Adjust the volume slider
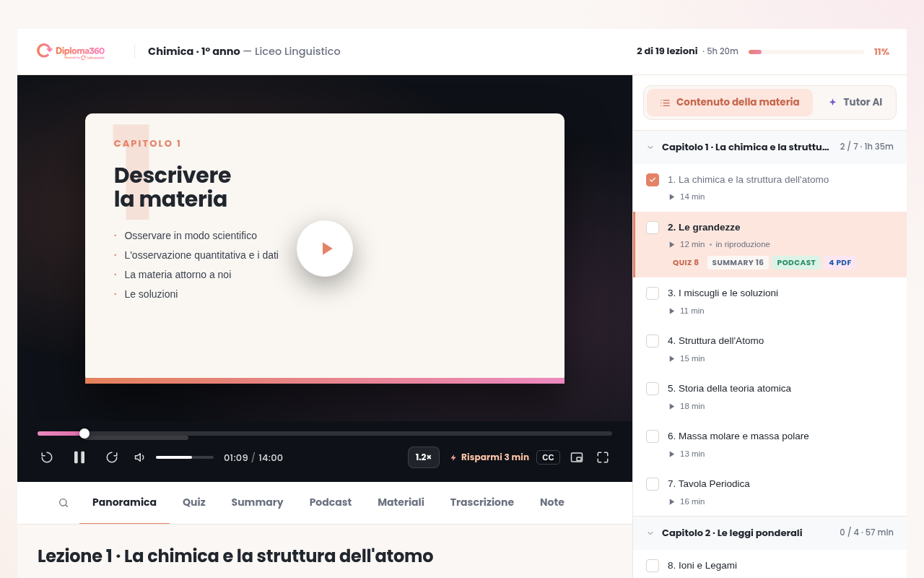Viewport: 924px width, 578px height. pos(185,457)
